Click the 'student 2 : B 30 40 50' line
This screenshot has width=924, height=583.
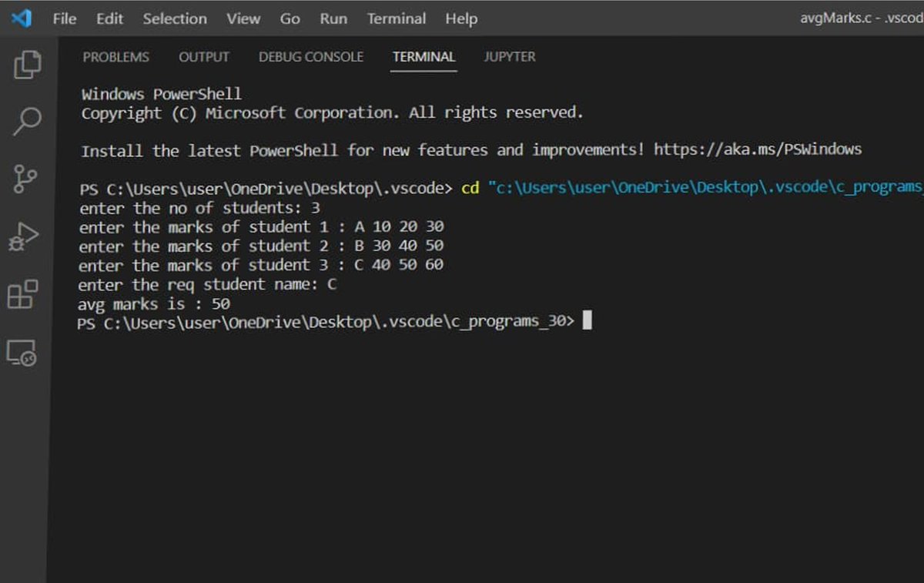[262, 246]
